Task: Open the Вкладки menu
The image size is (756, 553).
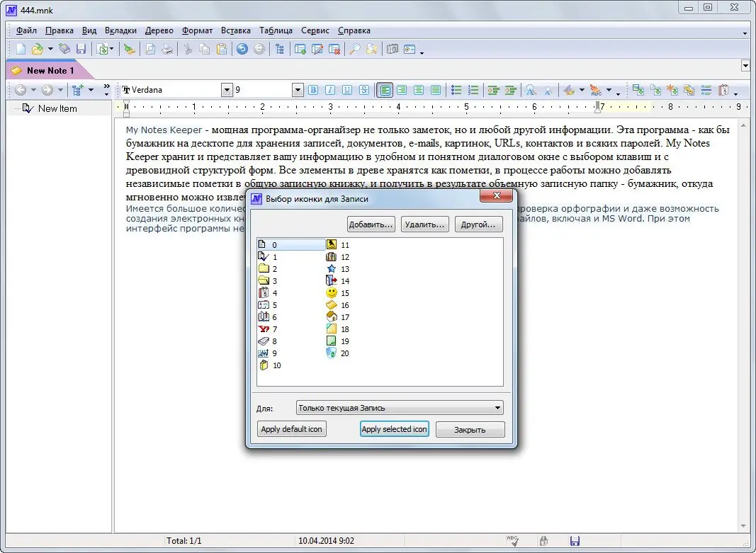Action: click(x=120, y=30)
